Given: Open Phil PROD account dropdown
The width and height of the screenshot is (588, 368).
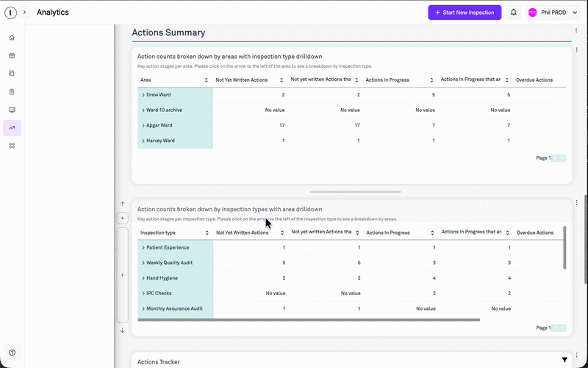Looking at the screenshot, I should point(553,13).
